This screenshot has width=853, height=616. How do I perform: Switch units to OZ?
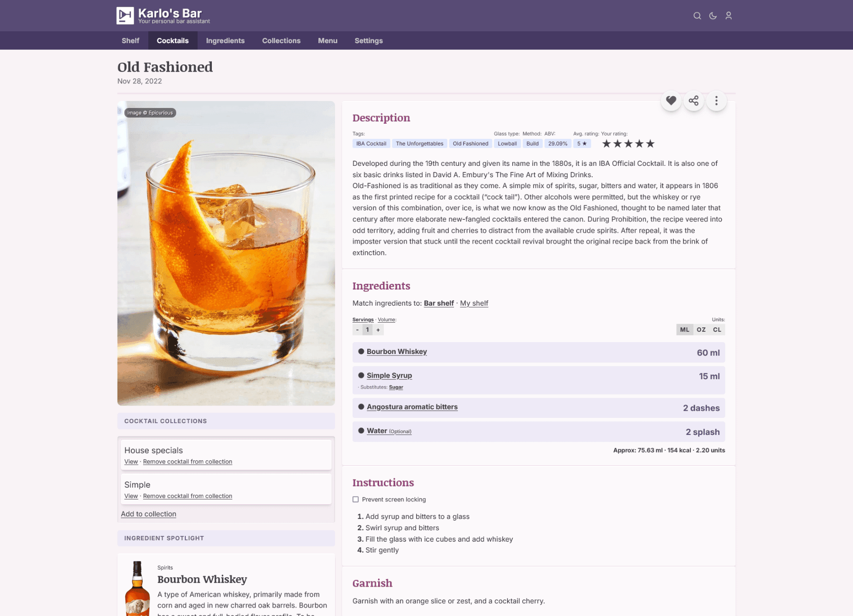coord(701,330)
